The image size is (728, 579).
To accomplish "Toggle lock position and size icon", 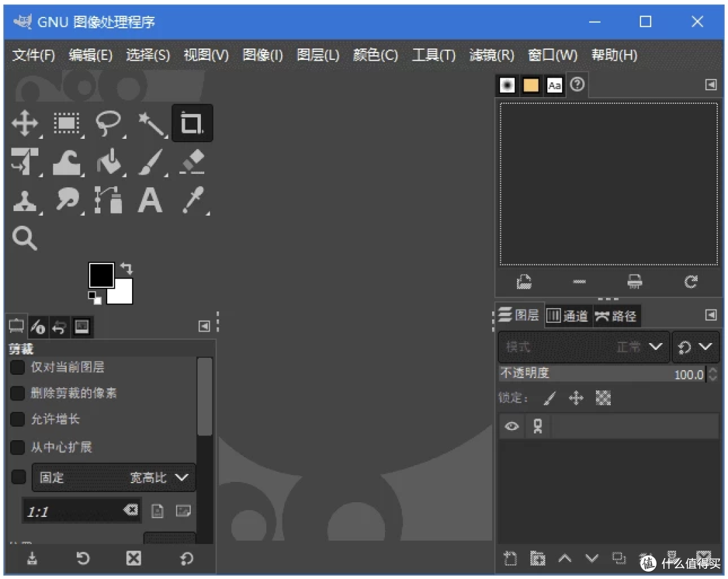I will click(576, 398).
